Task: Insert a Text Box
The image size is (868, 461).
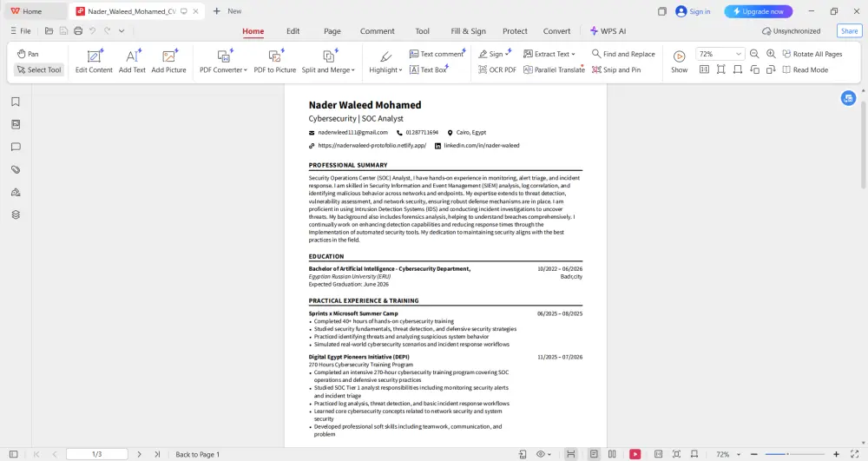Action: click(429, 69)
